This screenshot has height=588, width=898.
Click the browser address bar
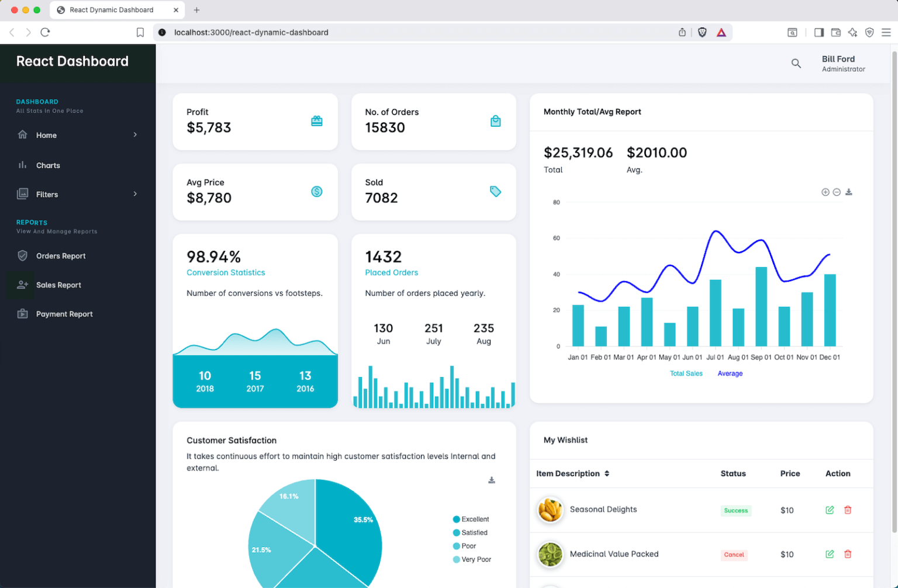[x=251, y=32]
